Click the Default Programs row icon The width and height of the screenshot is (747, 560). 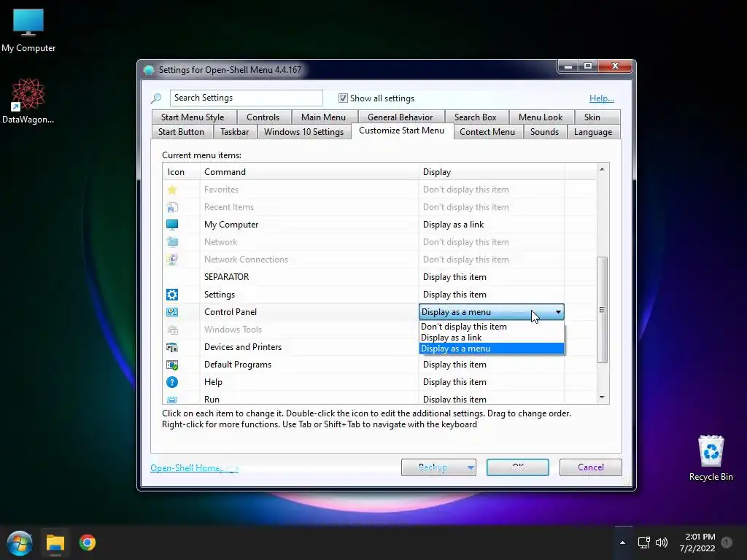point(172,365)
